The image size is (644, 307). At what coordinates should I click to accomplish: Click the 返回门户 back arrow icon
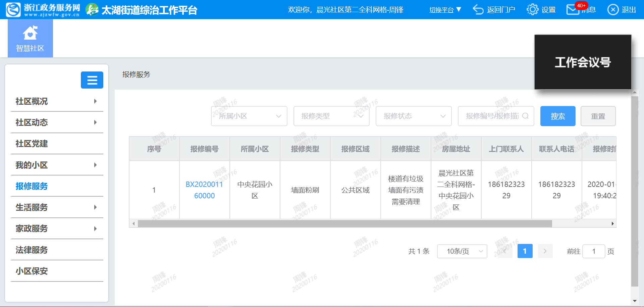478,10
